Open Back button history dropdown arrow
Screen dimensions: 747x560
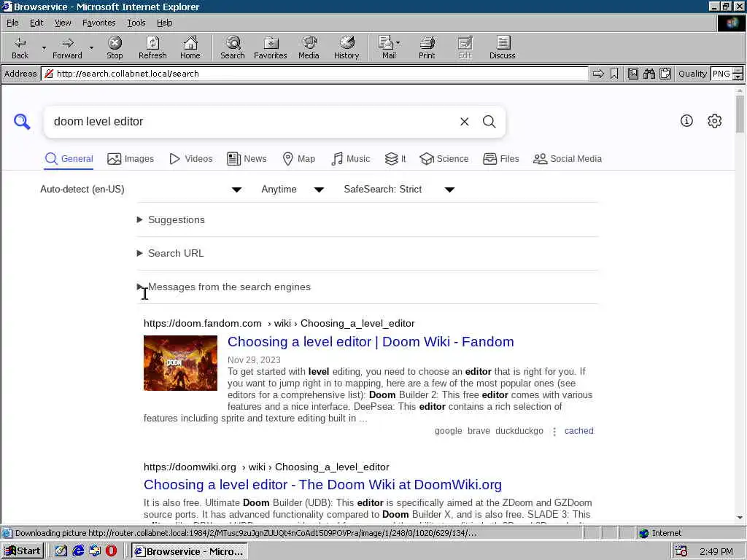click(x=44, y=47)
